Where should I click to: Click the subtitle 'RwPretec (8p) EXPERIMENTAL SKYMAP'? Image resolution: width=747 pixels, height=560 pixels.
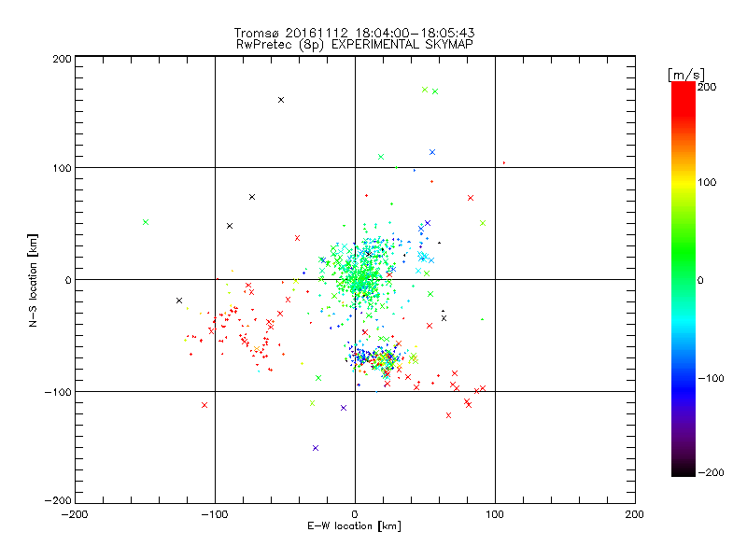coord(355,45)
